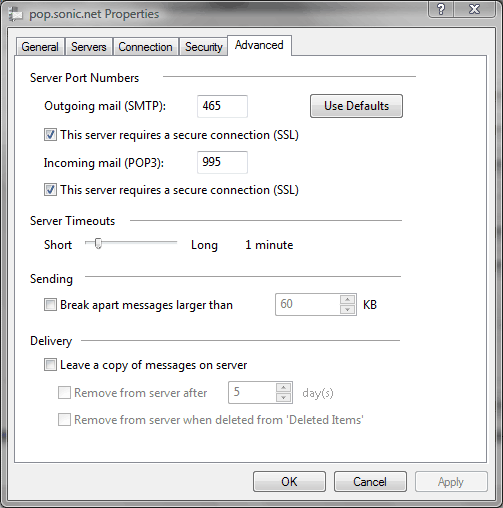Open the Servers tab
The width and height of the screenshot is (503, 508).
pyautogui.click(x=89, y=47)
